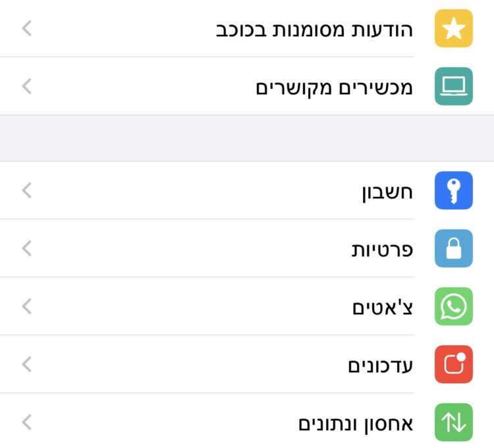
Task: Expand Linked Devices via its chevron
Action: pyautogui.click(x=27, y=86)
